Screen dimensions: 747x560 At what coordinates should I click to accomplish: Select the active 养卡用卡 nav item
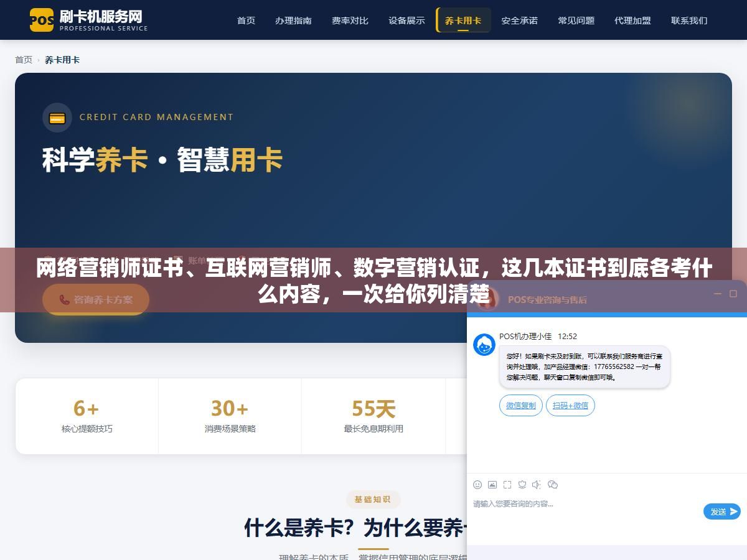[x=463, y=20]
